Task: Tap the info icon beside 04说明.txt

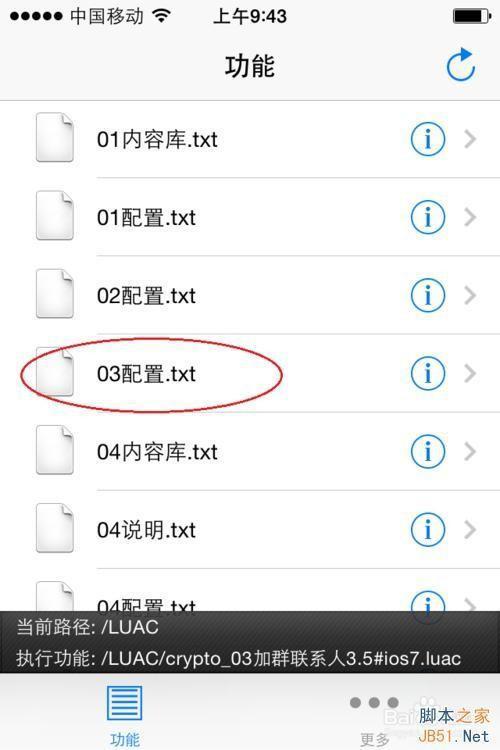Action: (x=428, y=529)
